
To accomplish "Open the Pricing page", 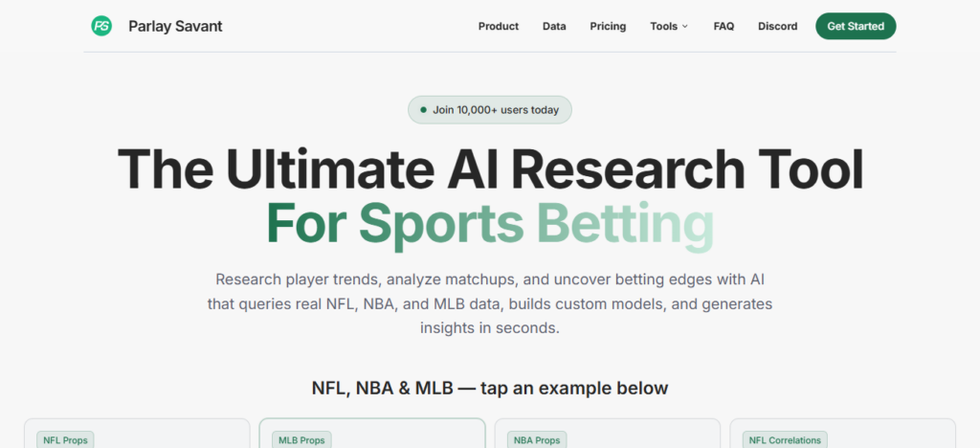I will tap(608, 26).
